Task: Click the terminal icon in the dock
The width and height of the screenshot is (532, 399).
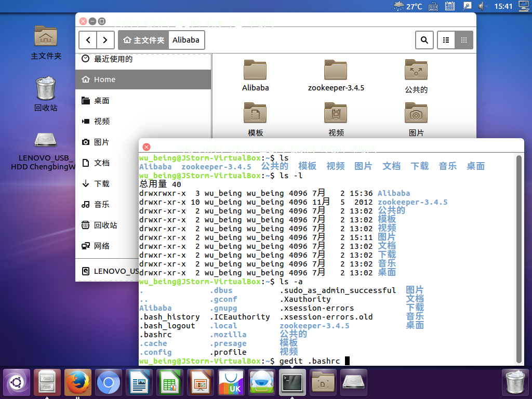Action: 292,383
